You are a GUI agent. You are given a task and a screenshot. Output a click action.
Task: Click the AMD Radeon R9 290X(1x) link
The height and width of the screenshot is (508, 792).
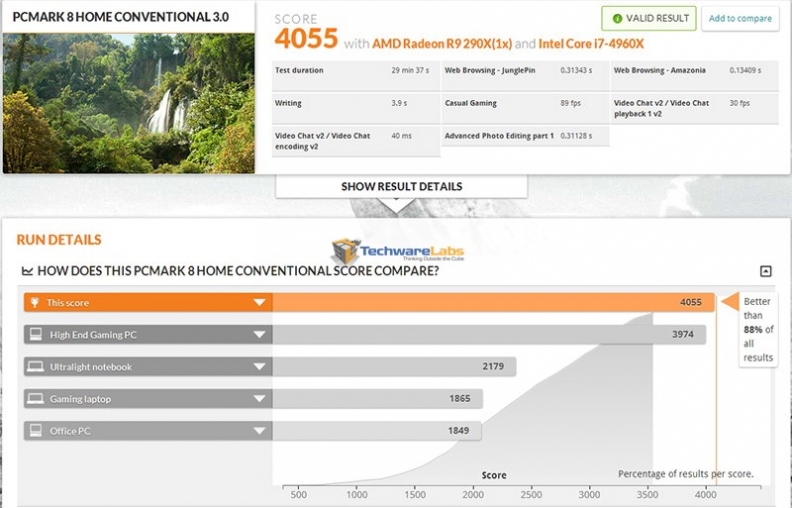[442, 44]
